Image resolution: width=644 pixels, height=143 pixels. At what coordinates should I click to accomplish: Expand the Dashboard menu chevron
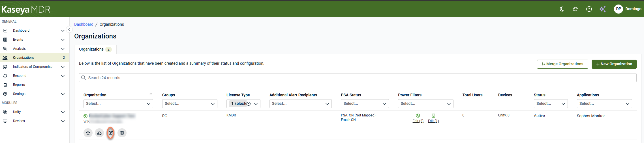(63, 31)
